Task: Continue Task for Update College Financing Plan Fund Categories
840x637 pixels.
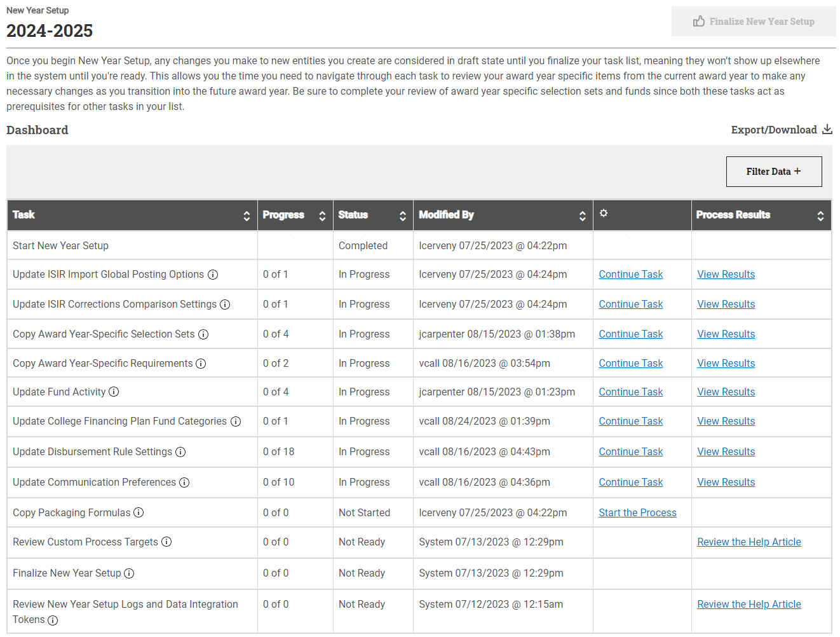Action: [630, 421]
